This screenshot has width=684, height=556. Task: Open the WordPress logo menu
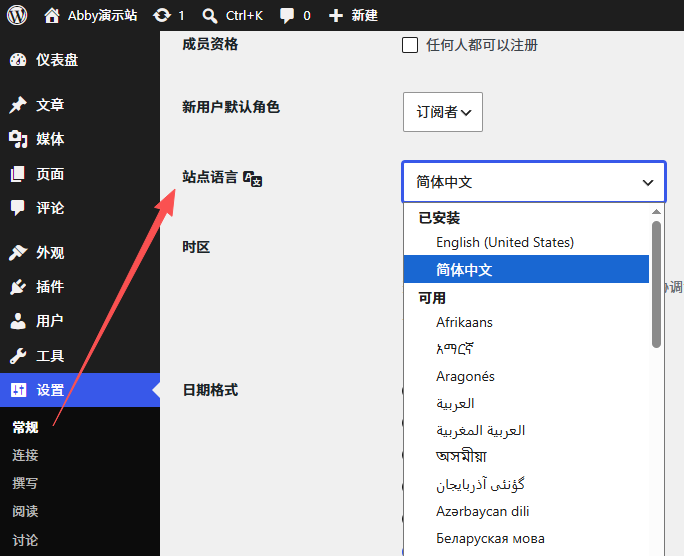(x=17, y=15)
